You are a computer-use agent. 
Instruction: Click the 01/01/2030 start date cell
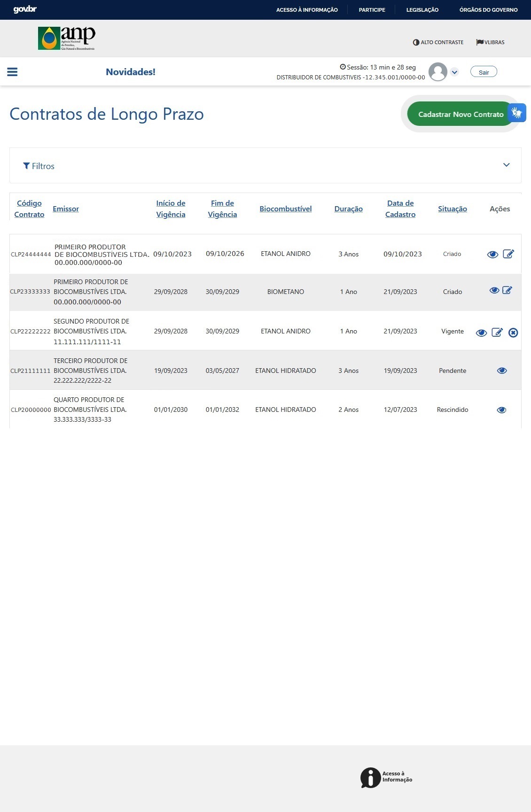171,410
